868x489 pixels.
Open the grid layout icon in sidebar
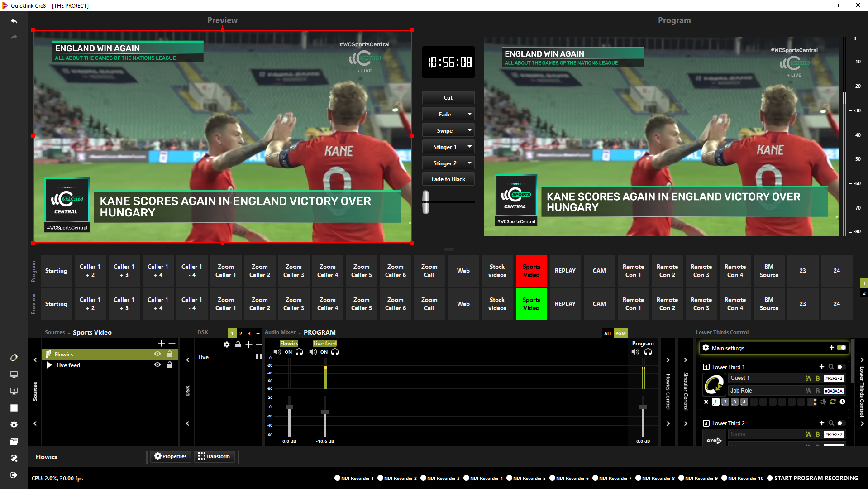point(14,408)
